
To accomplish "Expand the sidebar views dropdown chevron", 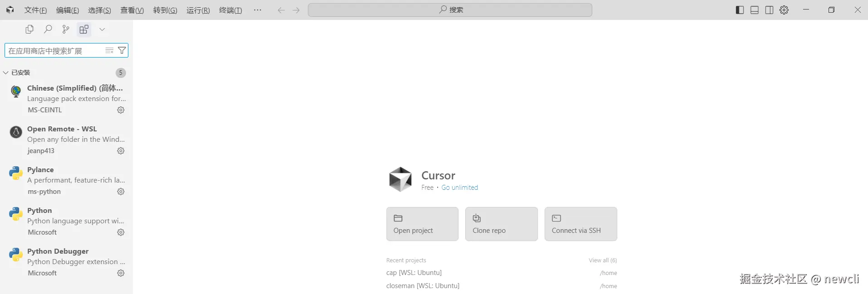I will tap(102, 29).
